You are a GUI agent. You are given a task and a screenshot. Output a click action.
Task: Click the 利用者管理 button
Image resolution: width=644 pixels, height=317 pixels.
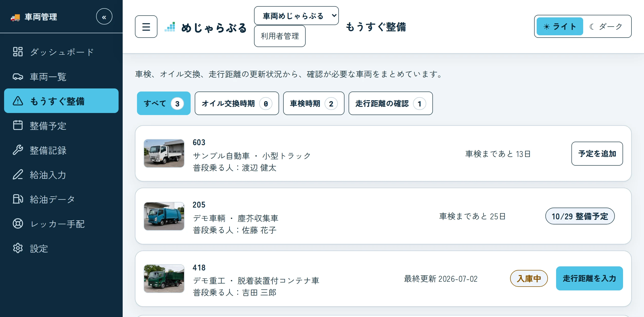pos(280,36)
